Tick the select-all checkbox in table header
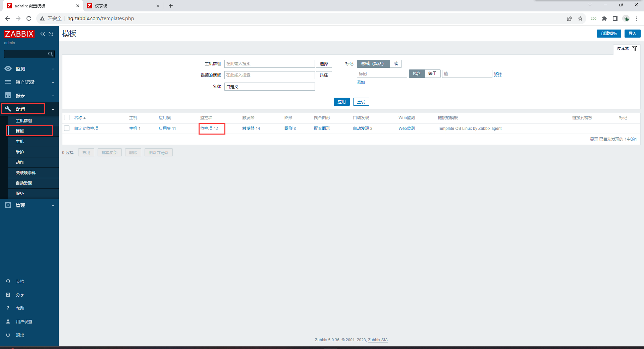The height and width of the screenshot is (349, 644). pos(67,117)
